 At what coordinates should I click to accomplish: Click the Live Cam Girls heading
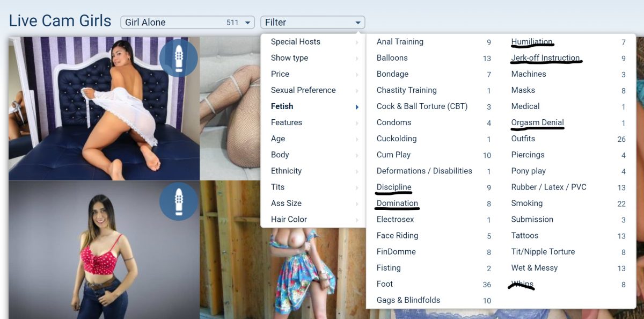coord(60,21)
